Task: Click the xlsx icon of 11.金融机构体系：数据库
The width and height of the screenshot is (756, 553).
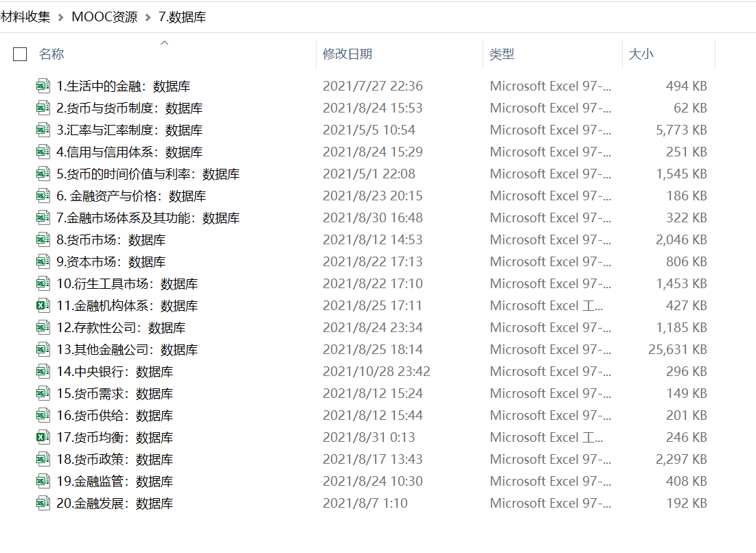Action: [43, 306]
